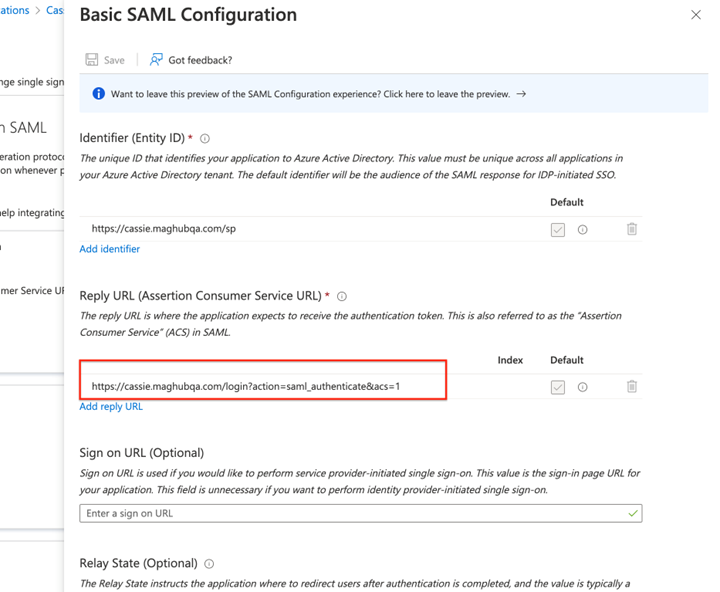Show info tooltip for Identifier (Entity ID)

pyautogui.click(x=205, y=139)
